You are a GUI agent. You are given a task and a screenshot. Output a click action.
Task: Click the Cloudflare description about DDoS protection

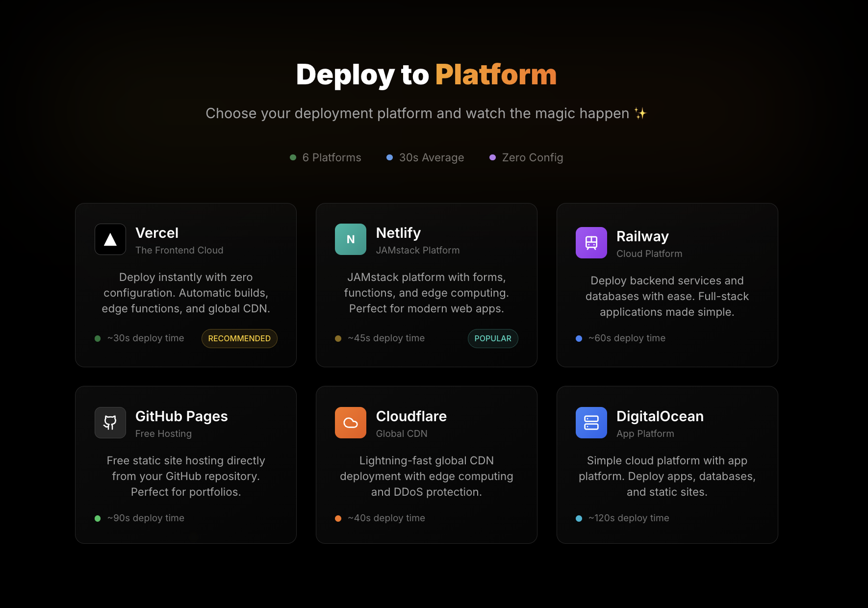[x=427, y=476]
